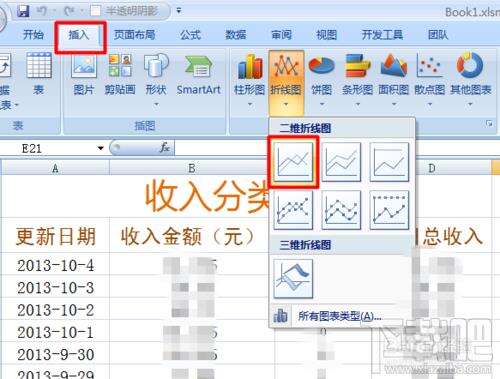Click the fx insert function button
500x379 pixels.
coord(165,147)
